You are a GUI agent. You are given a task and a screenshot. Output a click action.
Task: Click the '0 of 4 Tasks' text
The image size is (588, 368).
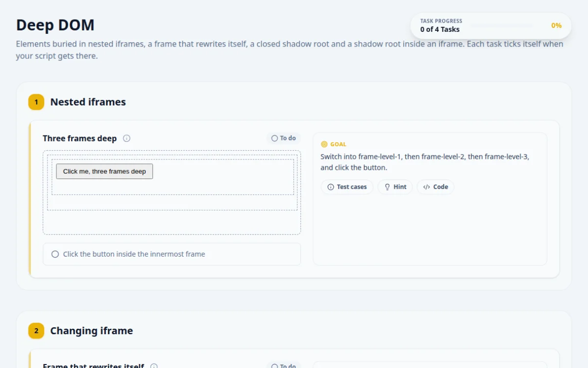(440, 29)
